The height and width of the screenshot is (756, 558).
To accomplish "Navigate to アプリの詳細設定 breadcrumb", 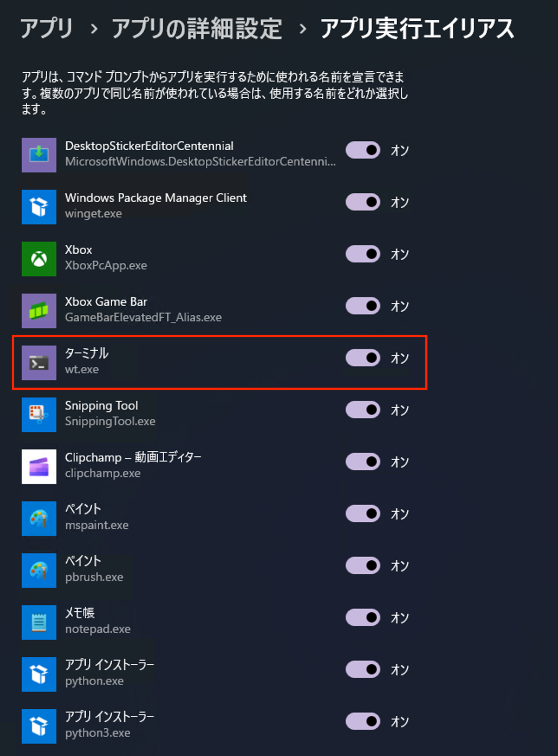I will (197, 29).
